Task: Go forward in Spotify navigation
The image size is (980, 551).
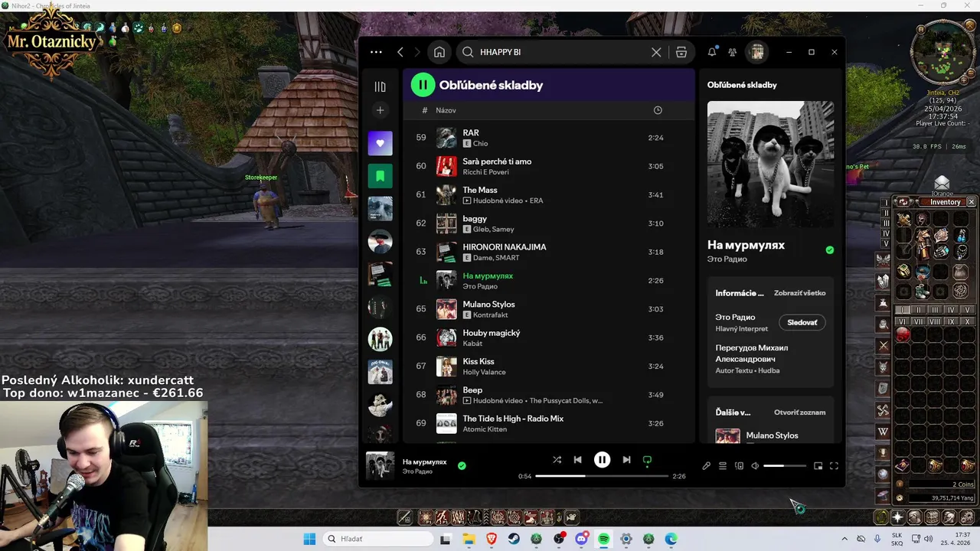Action: 417,52
